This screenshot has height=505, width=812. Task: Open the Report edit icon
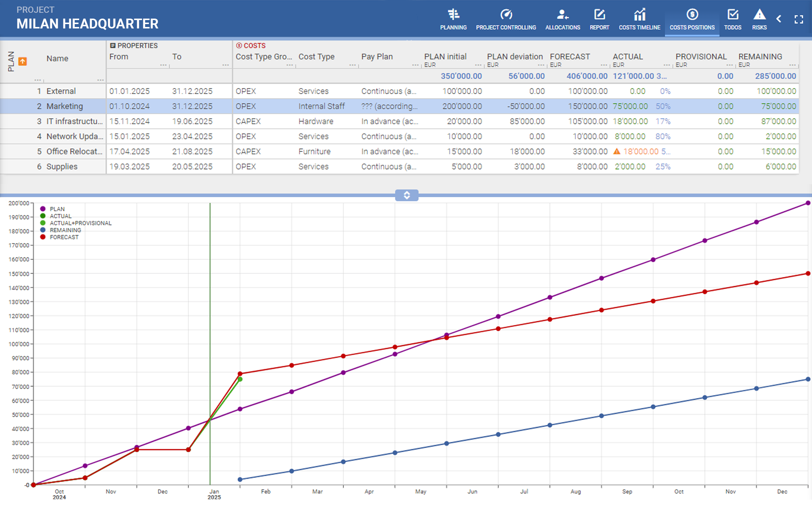[599, 15]
